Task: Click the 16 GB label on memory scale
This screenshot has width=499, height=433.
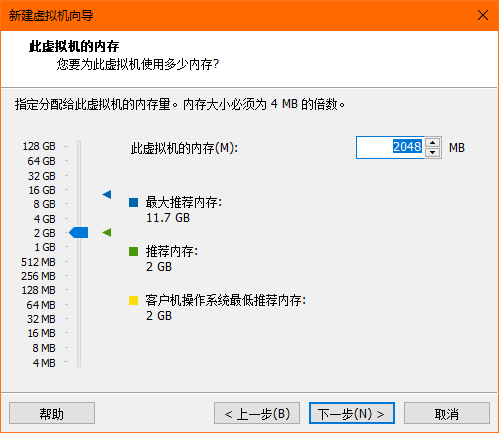Action: (x=42, y=190)
